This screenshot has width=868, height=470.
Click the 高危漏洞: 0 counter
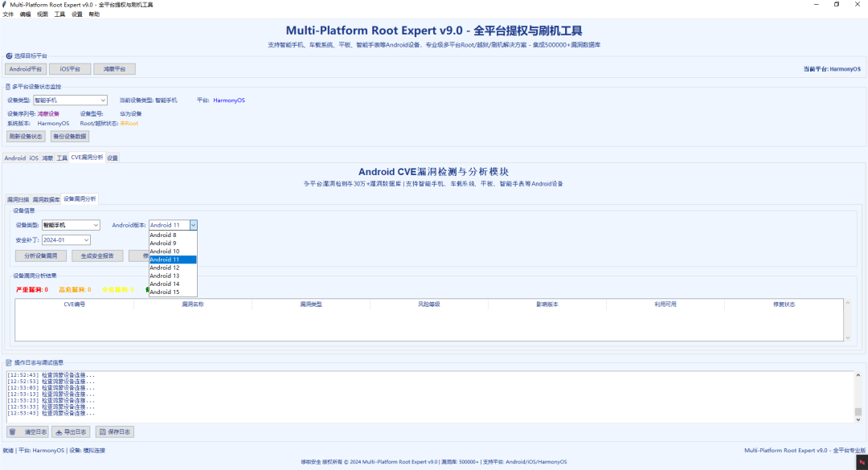click(x=75, y=289)
